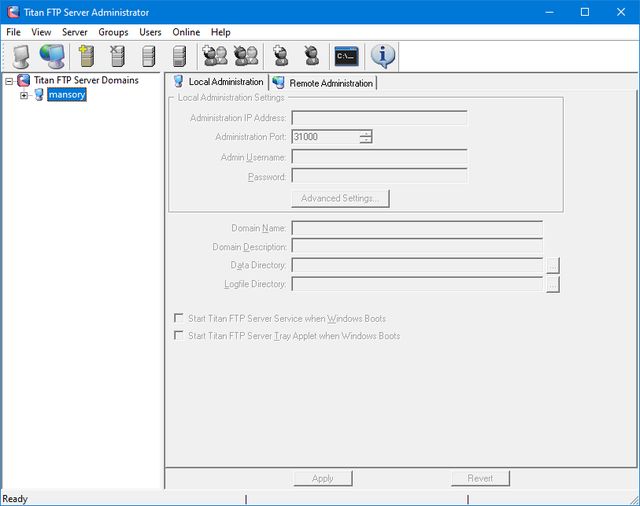640x506 pixels.
Task: Enable Start Titan FTP Server Service on boot
Action: (179, 318)
